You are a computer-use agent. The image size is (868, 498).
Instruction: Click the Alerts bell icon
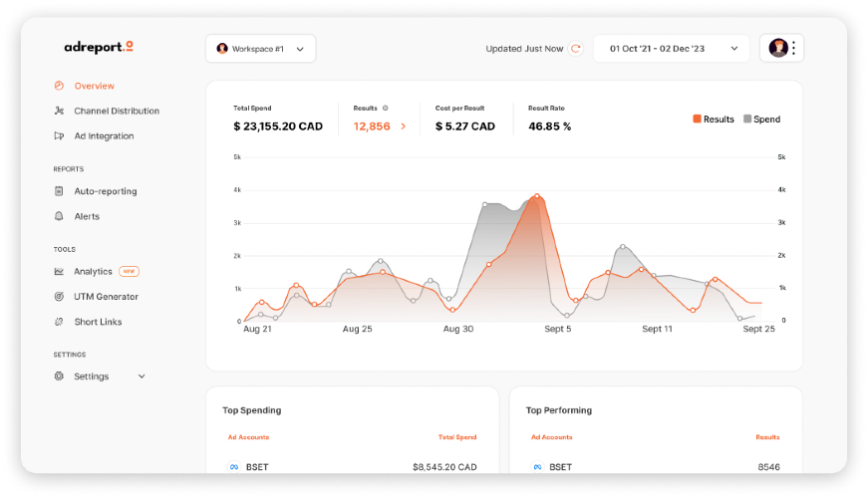[60, 216]
